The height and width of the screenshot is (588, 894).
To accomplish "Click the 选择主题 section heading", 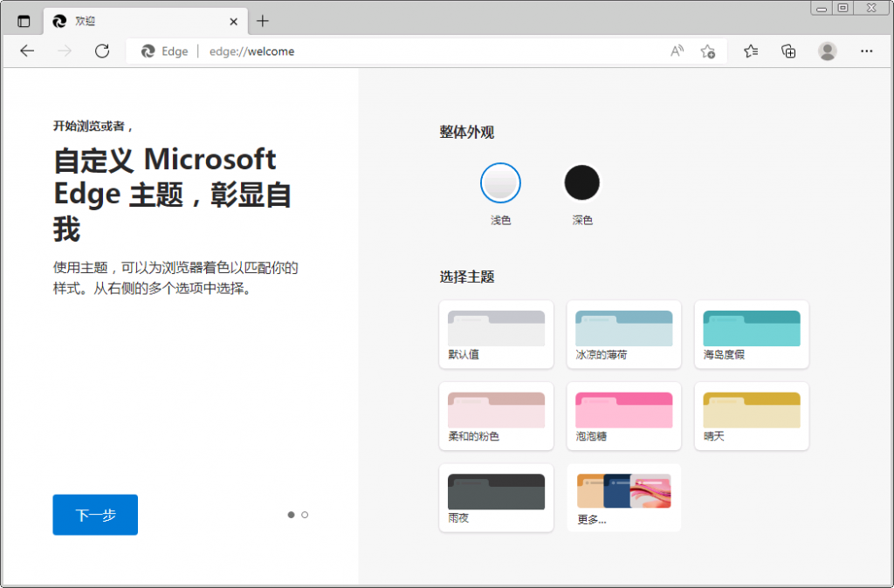I will click(466, 277).
